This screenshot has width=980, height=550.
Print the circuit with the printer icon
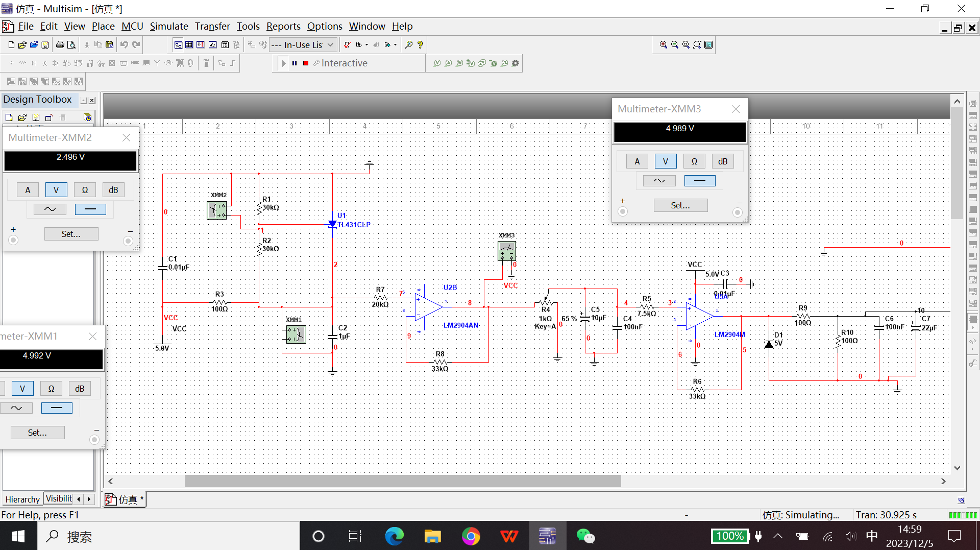point(60,45)
